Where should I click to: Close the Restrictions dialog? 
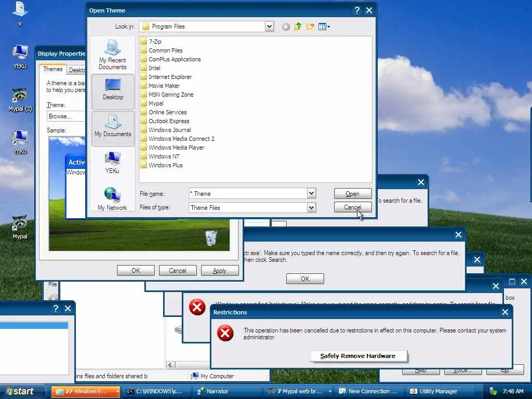click(x=505, y=312)
